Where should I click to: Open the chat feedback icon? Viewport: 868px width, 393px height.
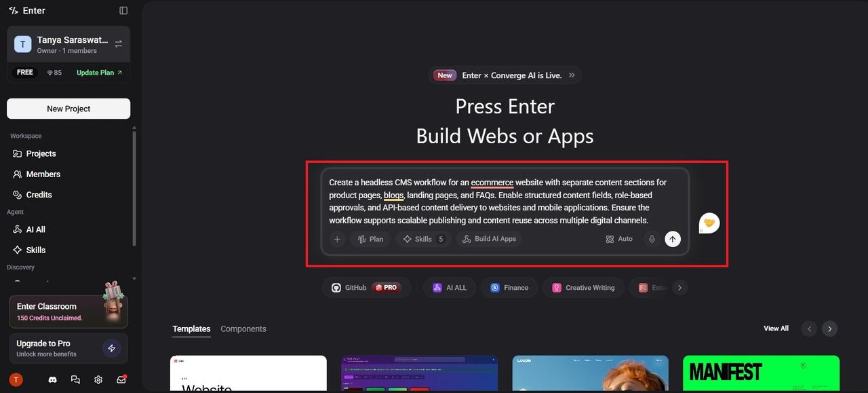pos(75,380)
